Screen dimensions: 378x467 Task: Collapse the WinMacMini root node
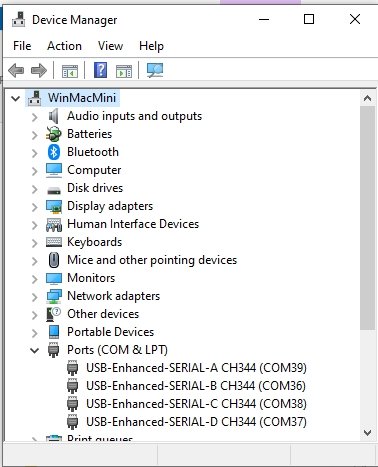pyautogui.click(x=15, y=98)
